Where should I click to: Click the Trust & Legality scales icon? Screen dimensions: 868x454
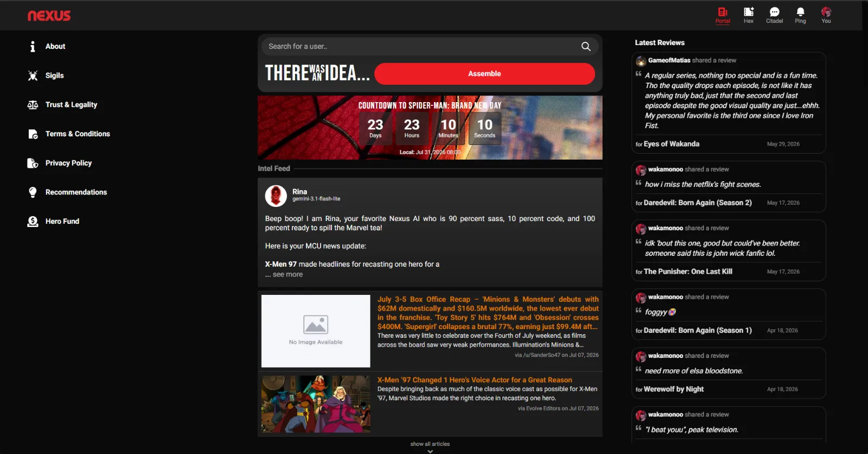click(33, 105)
